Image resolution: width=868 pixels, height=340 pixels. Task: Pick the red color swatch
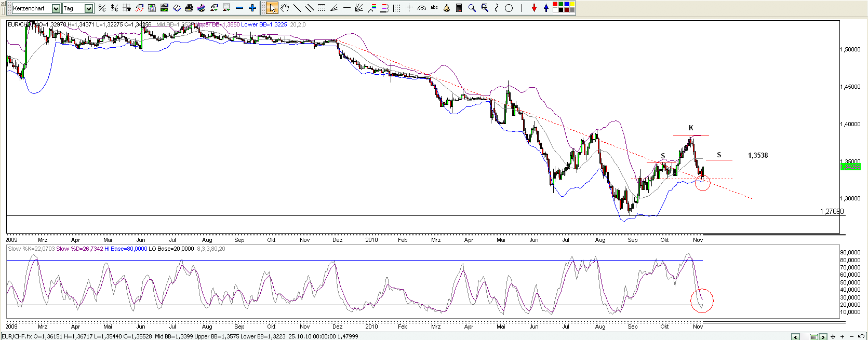pos(555,4)
